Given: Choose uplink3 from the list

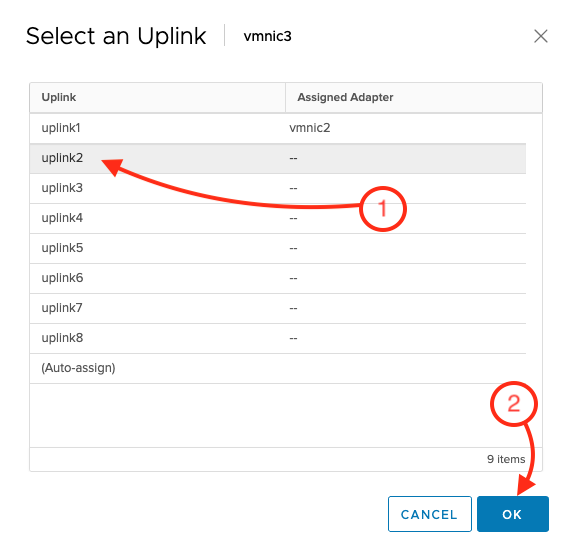Looking at the screenshot, I should click(x=278, y=188).
